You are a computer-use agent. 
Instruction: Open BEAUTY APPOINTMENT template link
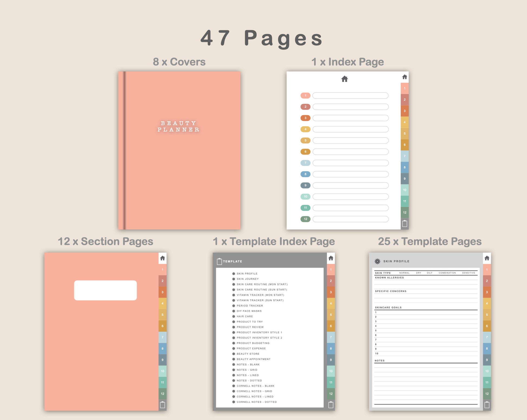click(x=253, y=359)
